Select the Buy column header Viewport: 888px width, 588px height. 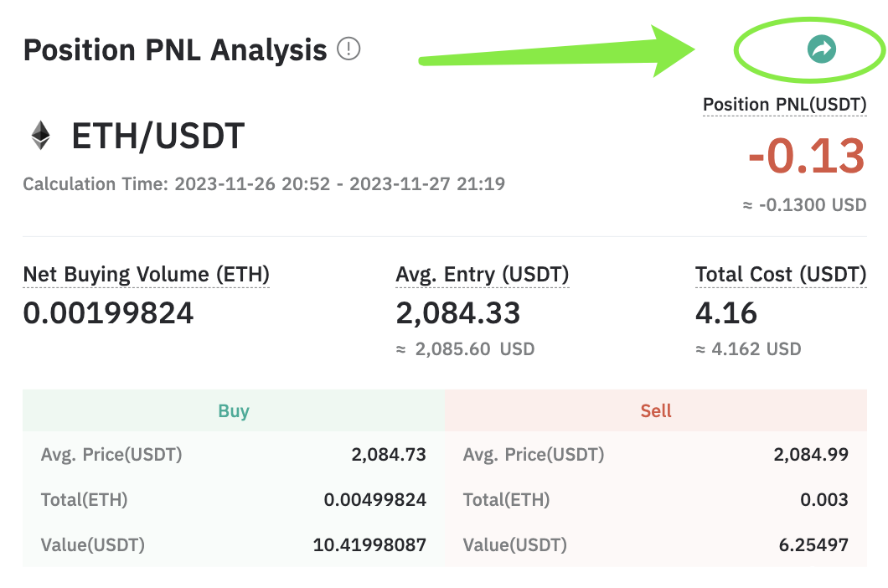point(234,410)
